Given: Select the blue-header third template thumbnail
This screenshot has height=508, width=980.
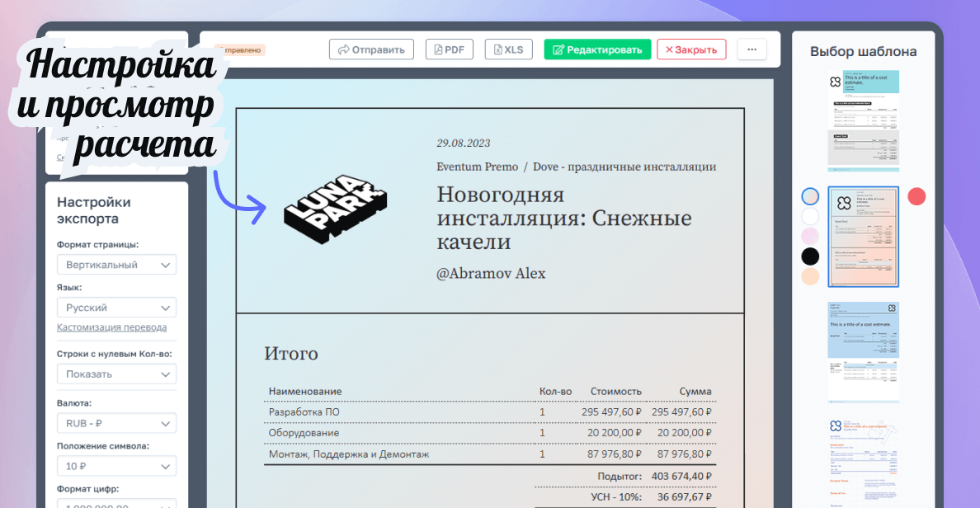Looking at the screenshot, I should pyautogui.click(x=863, y=351).
